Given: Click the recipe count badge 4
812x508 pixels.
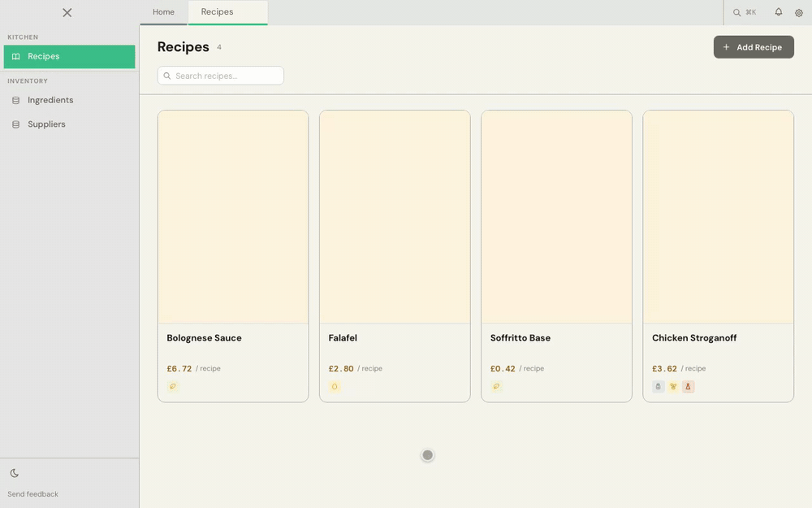Looking at the screenshot, I should [x=219, y=47].
